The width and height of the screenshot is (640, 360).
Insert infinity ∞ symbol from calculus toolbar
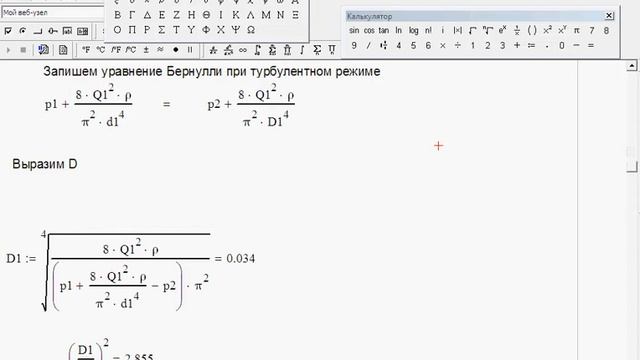[243, 50]
